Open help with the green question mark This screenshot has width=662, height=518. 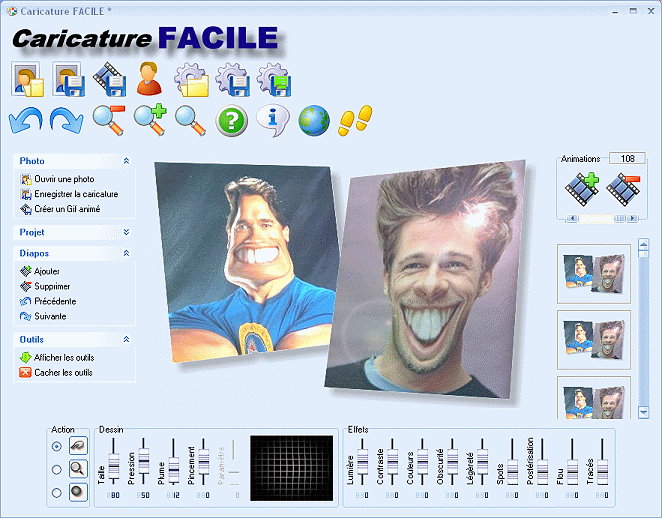pyautogui.click(x=231, y=121)
